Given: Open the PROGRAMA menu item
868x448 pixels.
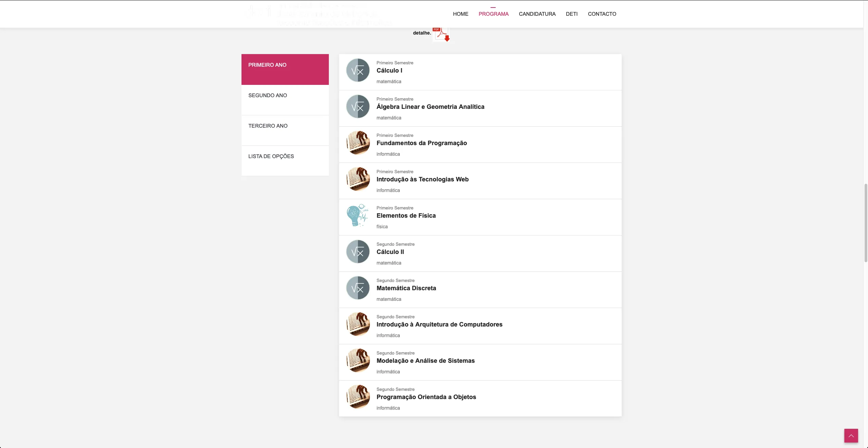Looking at the screenshot, I should 494,14.
